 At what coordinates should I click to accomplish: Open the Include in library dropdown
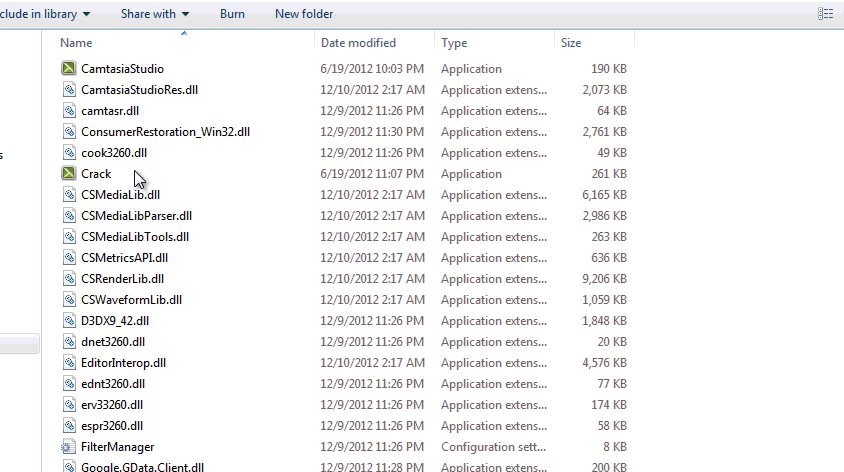coord(45,14)
